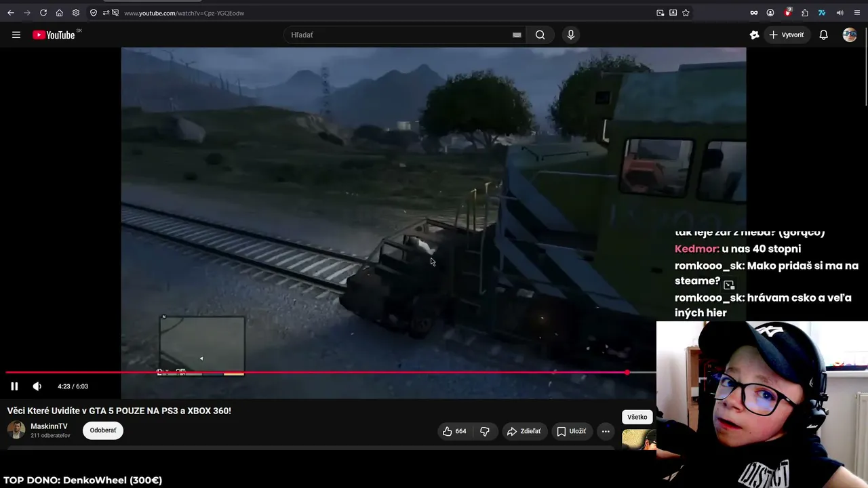The height and width of the screenshot is (488, 868).
Task: Mute the video player volume
Action: [x=37, y=386]
